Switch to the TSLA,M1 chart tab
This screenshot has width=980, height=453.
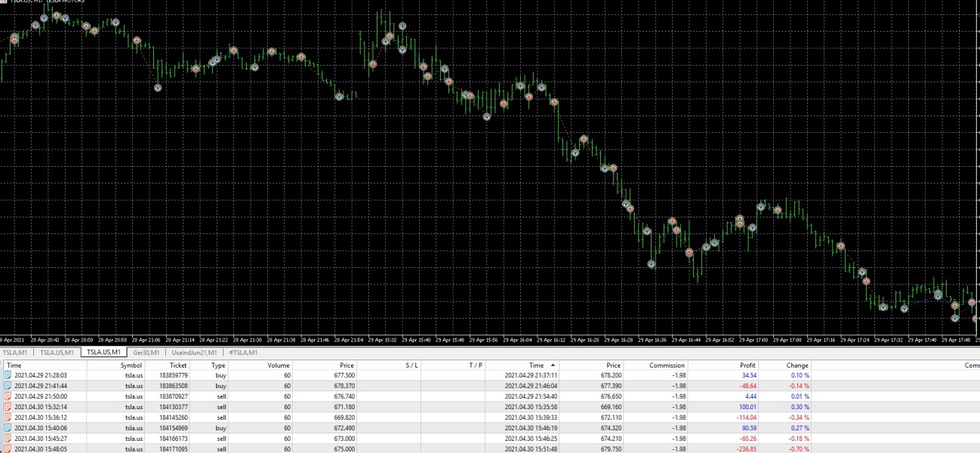(15, 353)
